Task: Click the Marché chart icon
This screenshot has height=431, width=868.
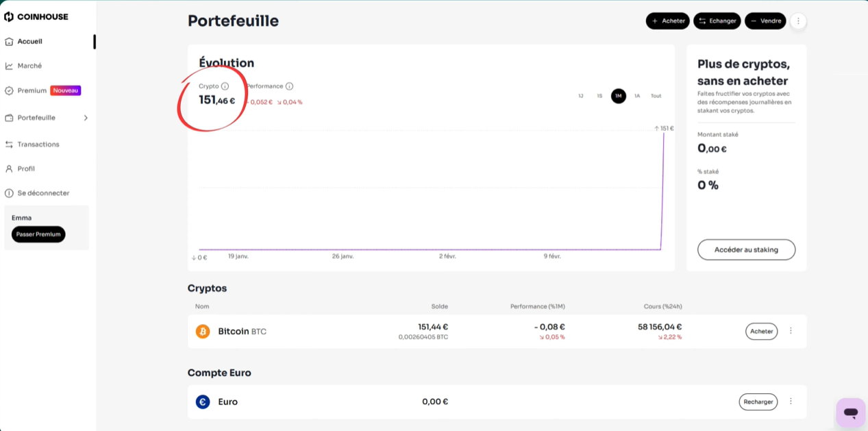Action: tap(9, 66)
